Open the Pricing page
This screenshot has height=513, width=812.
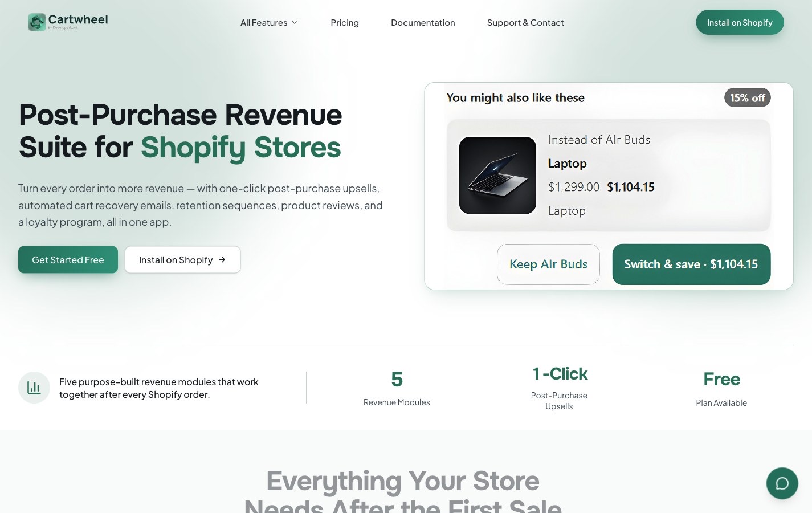345,22
